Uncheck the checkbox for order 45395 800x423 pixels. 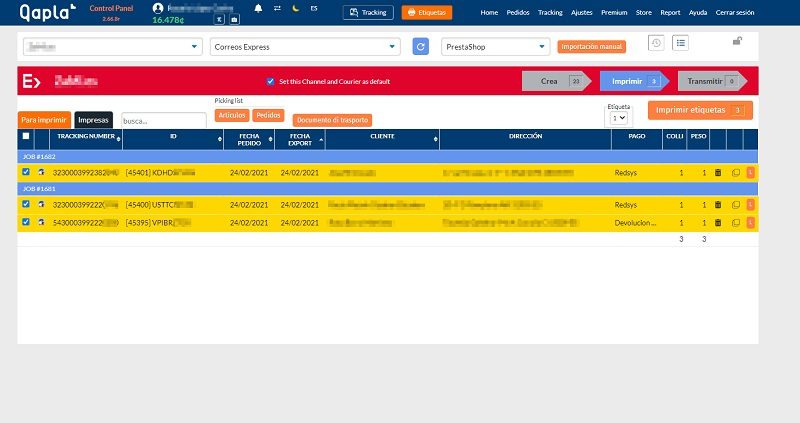26,221
